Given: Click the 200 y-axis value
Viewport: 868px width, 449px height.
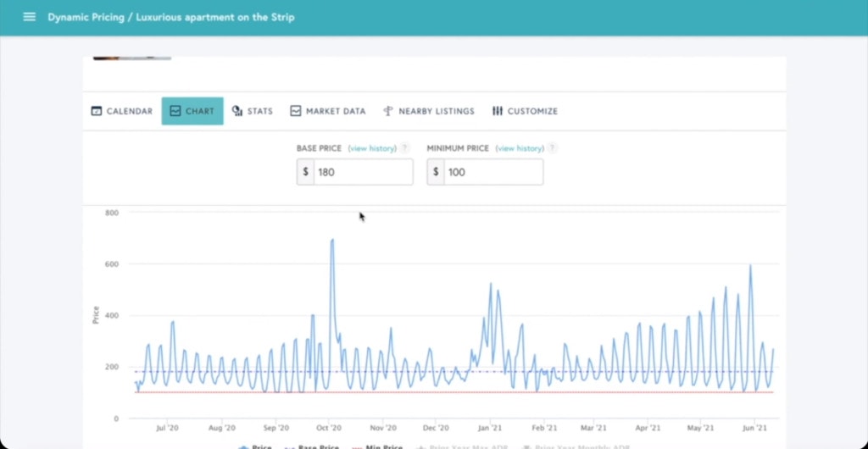Looking at the screenshot, I should (x=112, y=367).
